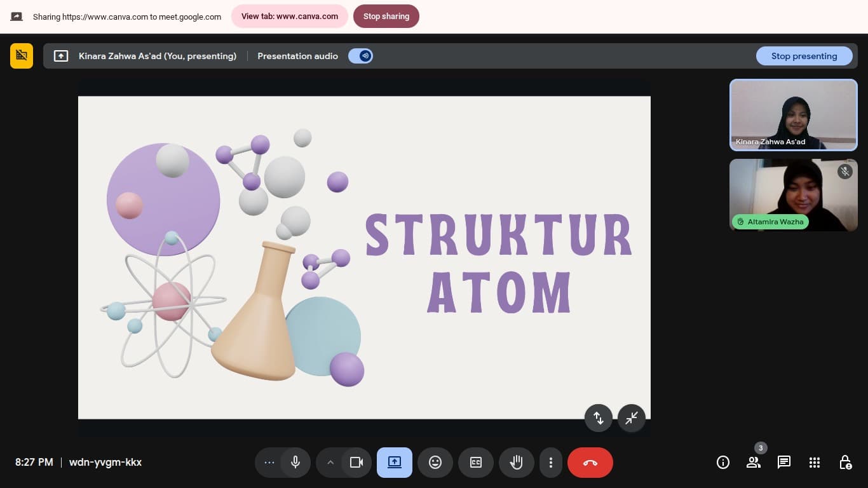Click the Stop sharing button
The width and height of the screenshot is (868, 488).
coord(386,17)
